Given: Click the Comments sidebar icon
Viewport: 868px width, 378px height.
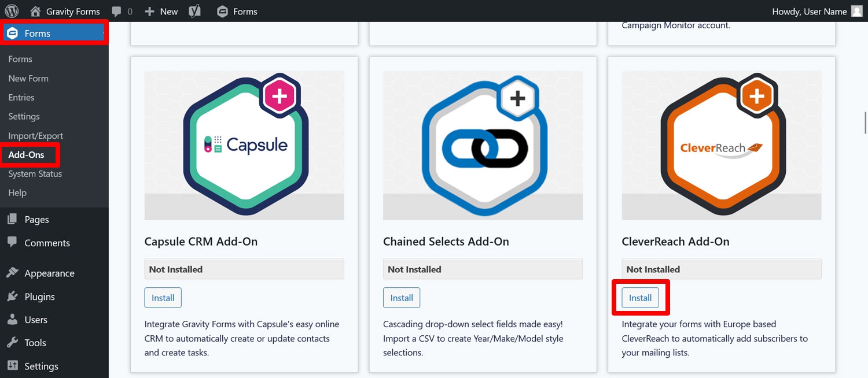Looking at the screenshot, I should (x=12, y=242).
